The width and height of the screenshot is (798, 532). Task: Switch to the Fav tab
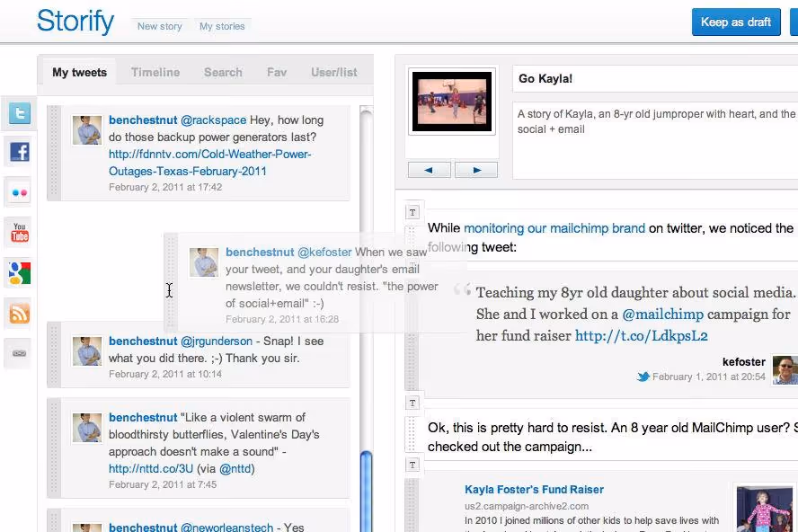click(277, 72)
